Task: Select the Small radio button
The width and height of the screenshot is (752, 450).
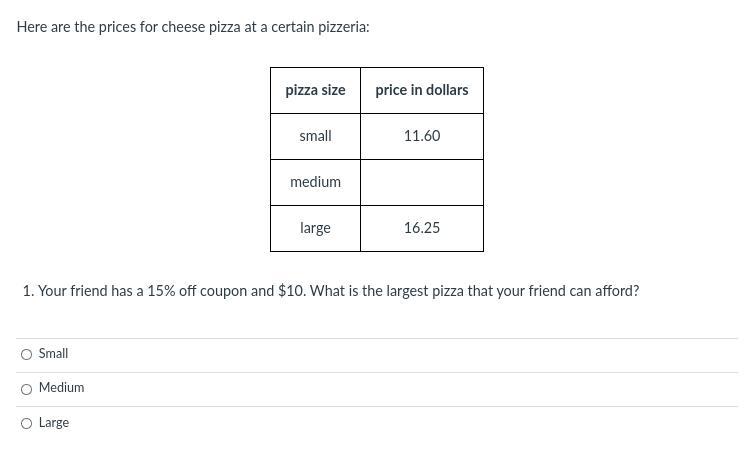Action: click(27, 355)
